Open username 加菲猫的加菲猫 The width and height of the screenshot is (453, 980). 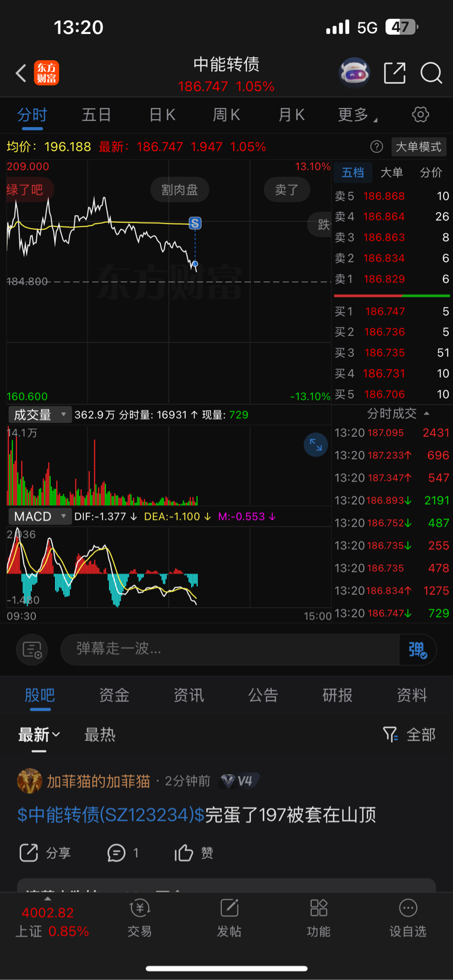pyautogui.click(x=99, y=781)
